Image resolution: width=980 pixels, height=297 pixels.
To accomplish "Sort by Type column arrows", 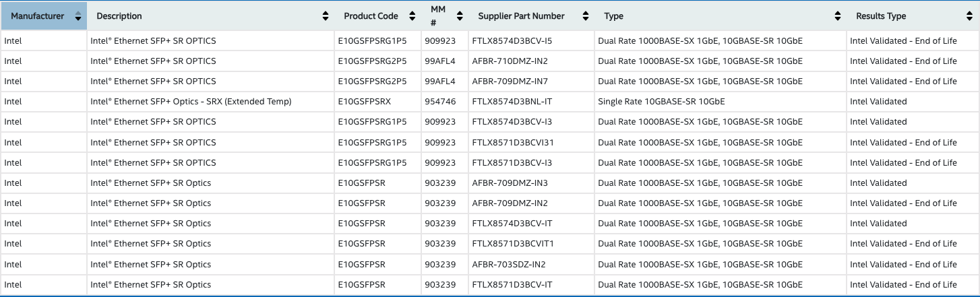I will [838, 16].
